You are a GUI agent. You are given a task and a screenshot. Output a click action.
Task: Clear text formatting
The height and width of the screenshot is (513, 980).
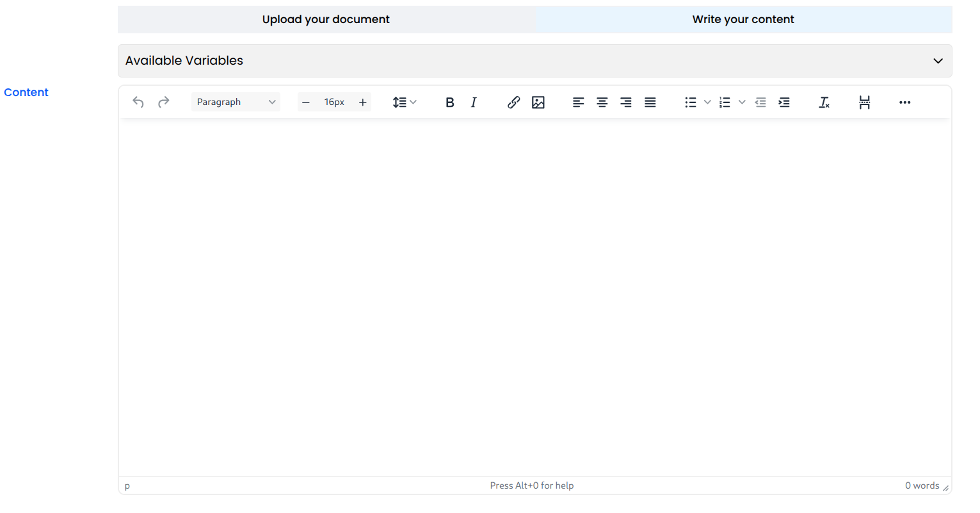824,102
